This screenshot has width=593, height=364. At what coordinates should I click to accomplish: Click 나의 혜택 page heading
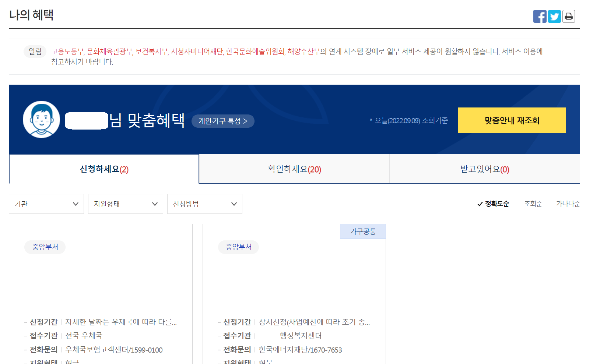click(31, 15)
